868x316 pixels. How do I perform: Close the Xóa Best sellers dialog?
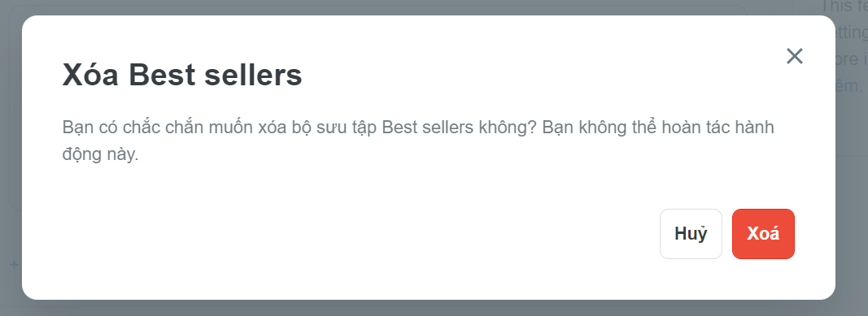pyautogui.click(x=794, y=56)
